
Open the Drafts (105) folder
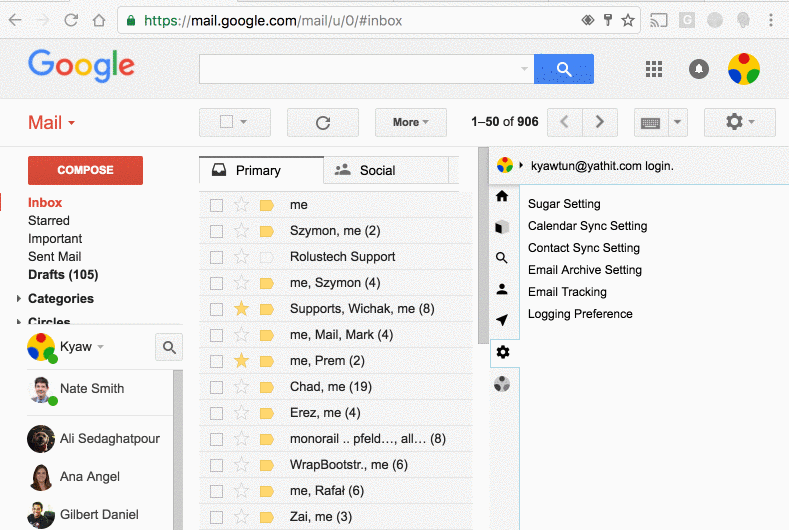(63, 275)
